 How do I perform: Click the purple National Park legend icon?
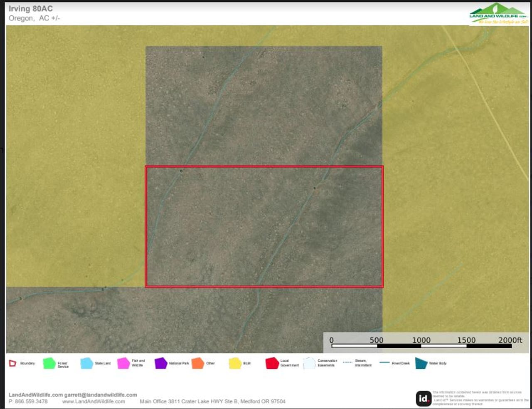tap(160, 363)
